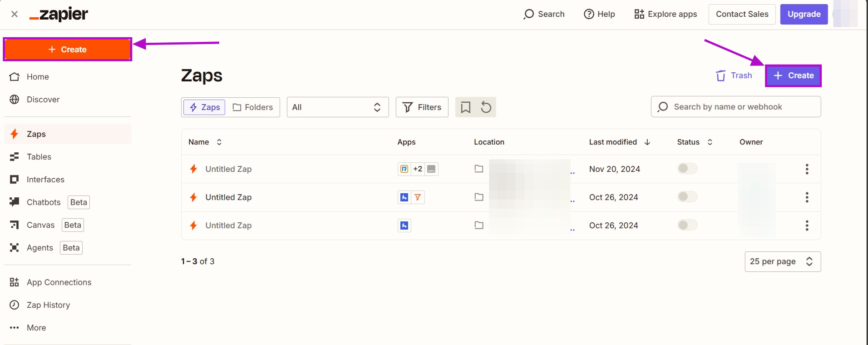Screen dimensions: 868x345
Task: Open Zap History in sidebar
Action: point(48,305)
